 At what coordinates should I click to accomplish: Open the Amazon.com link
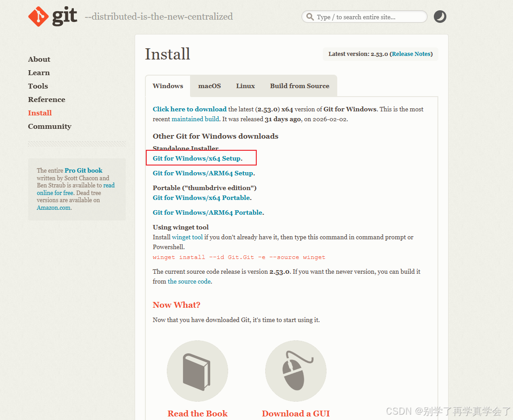click(x=54, y=208)
